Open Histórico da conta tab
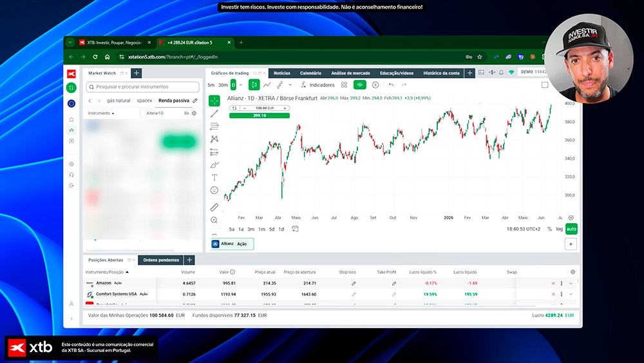Image resolution: width=644 pixels, height=363 pixels. pos(441,73)
